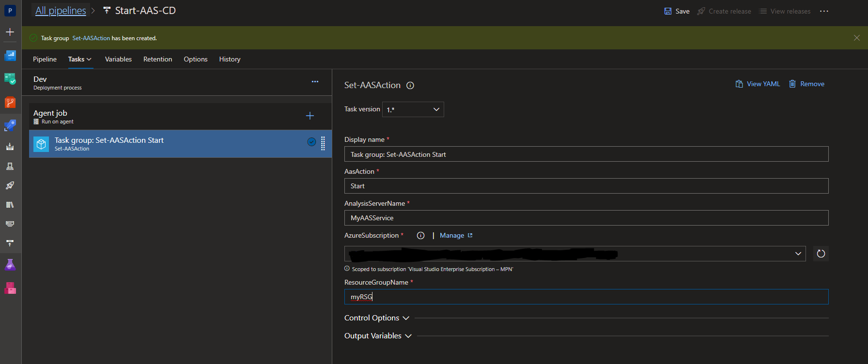The image size is (868, 364).
Task: Open Task groups icon in sidebar
Action: [x=10, y=224]
